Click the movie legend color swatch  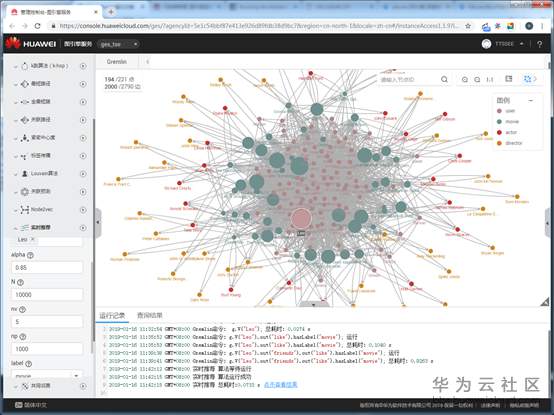tap(499, 121)
